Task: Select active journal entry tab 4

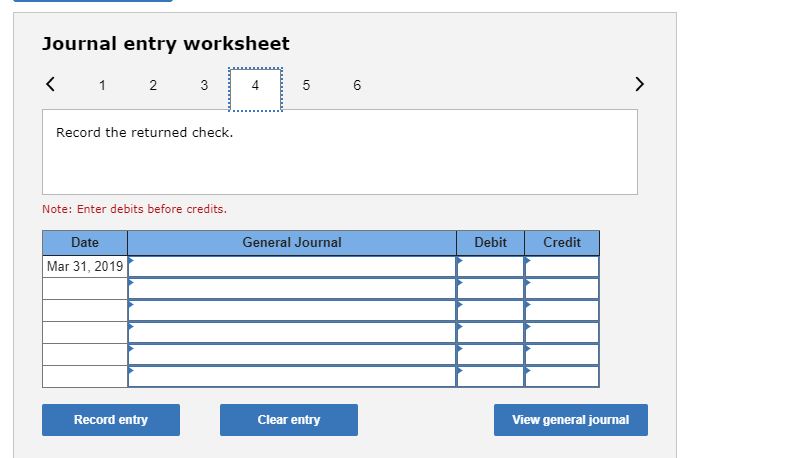Action: coord(255,89)
